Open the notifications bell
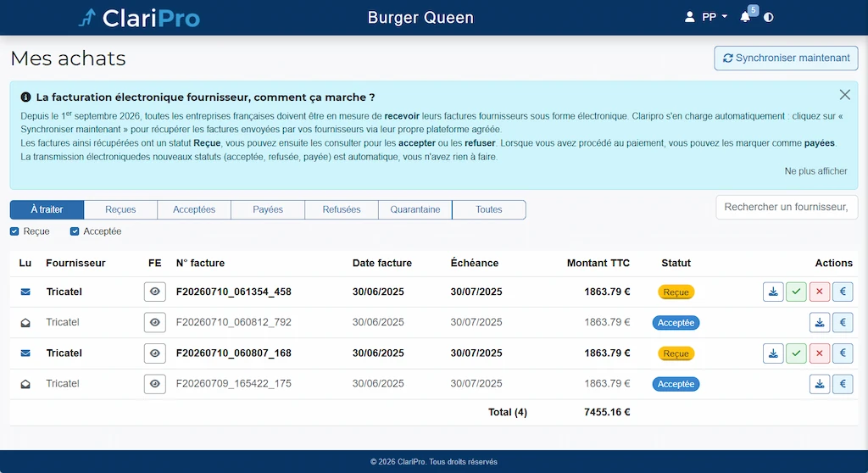The width and height of the screenshot is (868, 473). (x=745, y=17)
